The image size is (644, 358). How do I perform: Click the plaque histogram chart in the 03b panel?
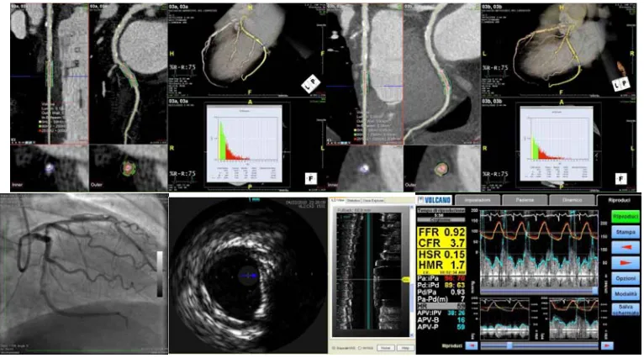click(556, 144)
